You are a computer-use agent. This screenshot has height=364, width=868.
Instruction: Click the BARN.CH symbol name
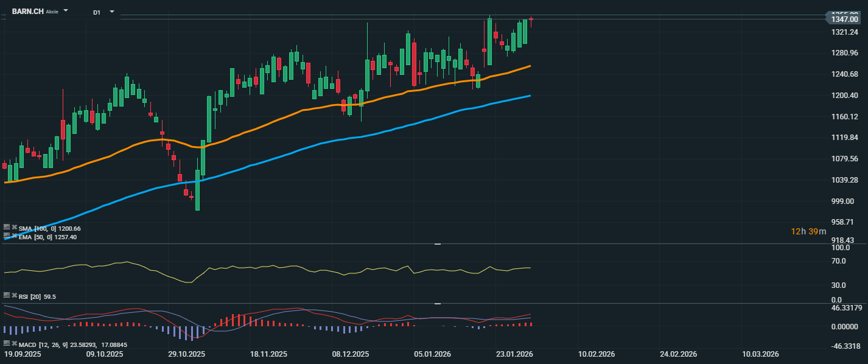27,12
